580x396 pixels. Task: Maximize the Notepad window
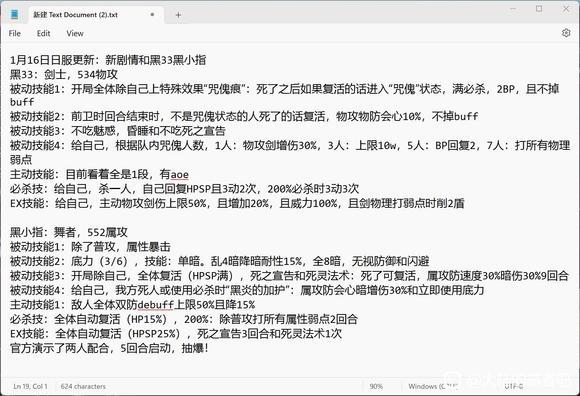point(539,9)
